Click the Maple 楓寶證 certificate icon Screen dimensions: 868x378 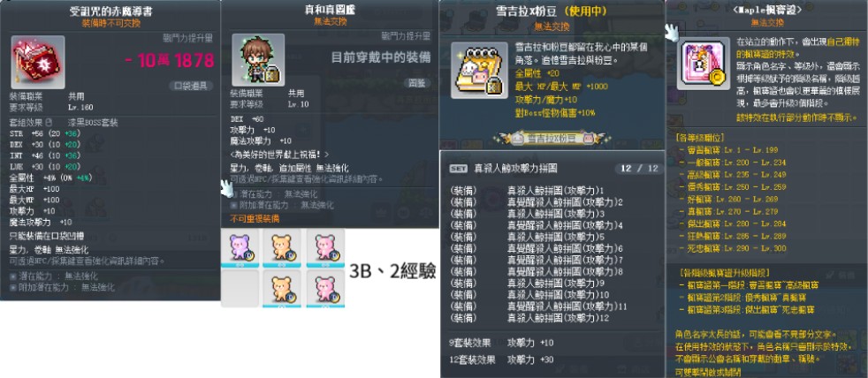pyautogui.click(x=703, y=64)
